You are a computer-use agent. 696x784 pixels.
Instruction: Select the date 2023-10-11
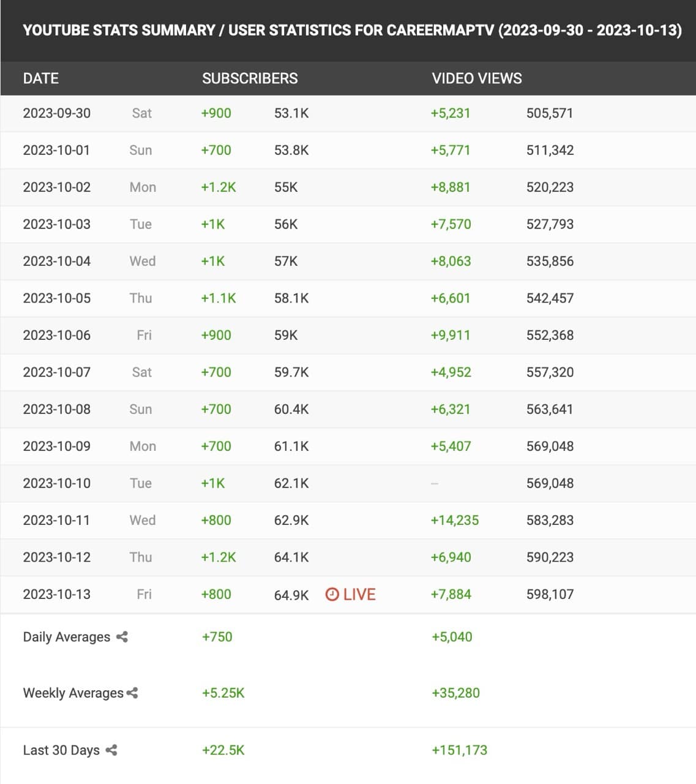coord(56,520)
